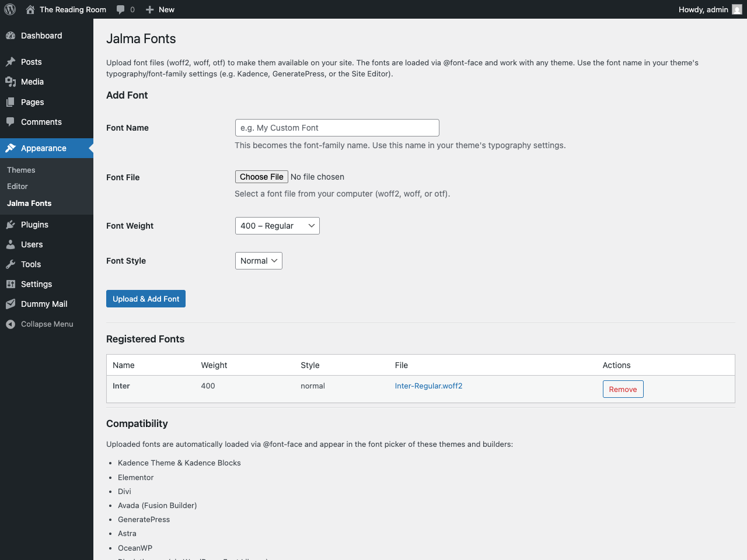Screen dimensions: 747x560
Task: Visit The Reading Room site link
Action: click(73, 9)
